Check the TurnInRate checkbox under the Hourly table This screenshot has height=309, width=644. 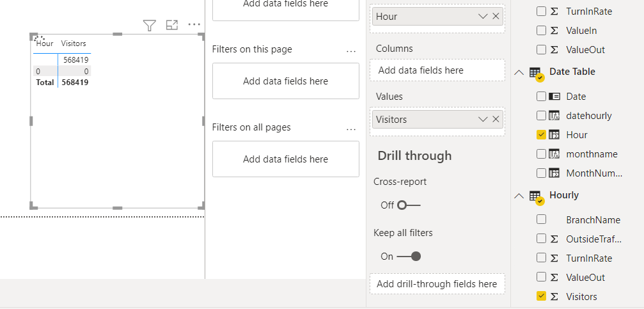(x=541, y=258)
